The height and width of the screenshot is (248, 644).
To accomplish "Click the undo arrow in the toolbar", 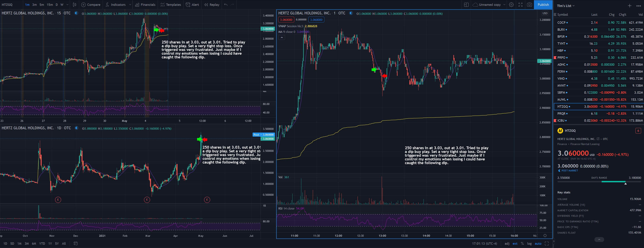I will pos(226,4).
